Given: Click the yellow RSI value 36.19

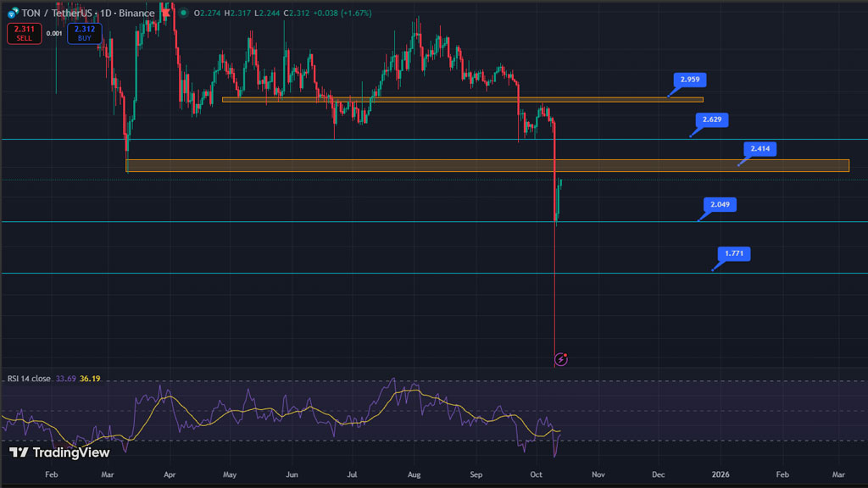Looking at the screenshot, I should 90,379.
